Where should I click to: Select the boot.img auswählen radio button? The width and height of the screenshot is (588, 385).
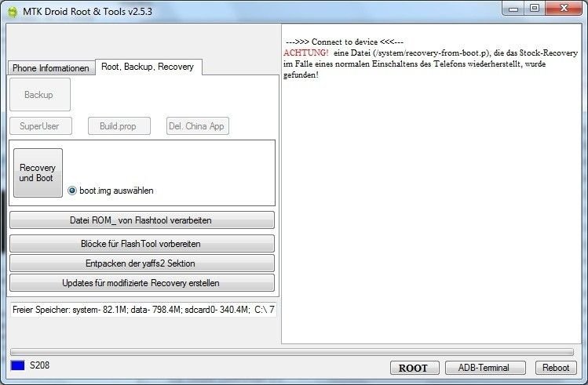[72, 191]
